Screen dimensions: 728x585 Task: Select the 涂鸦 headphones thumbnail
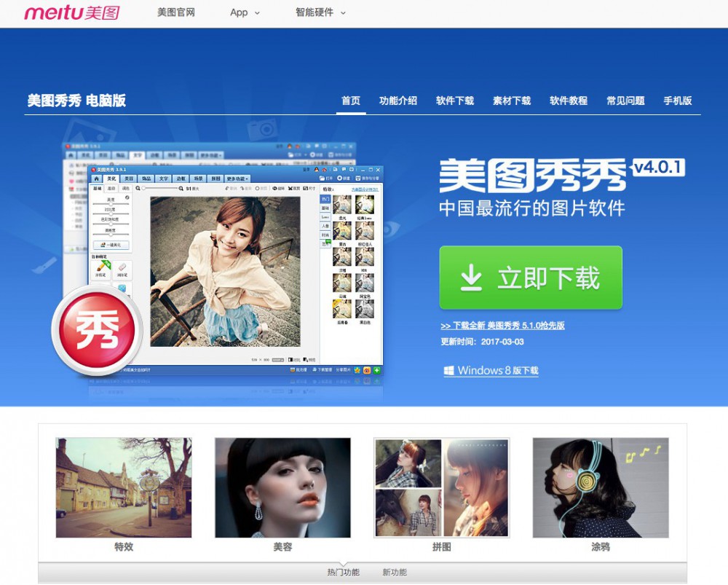(600, 487)
